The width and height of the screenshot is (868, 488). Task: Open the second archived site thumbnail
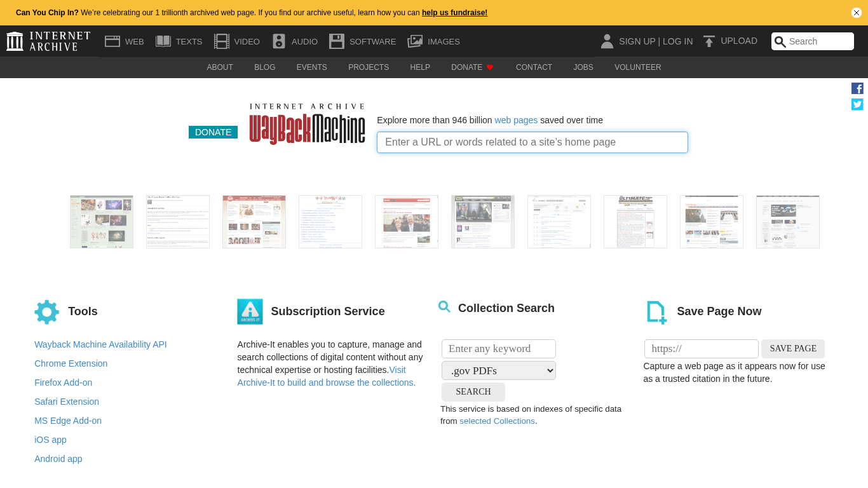pyautogui.click(x=178, y=222)
